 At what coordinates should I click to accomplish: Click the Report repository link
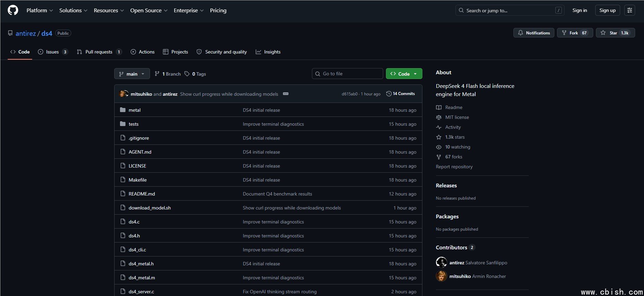pos(454,167)
